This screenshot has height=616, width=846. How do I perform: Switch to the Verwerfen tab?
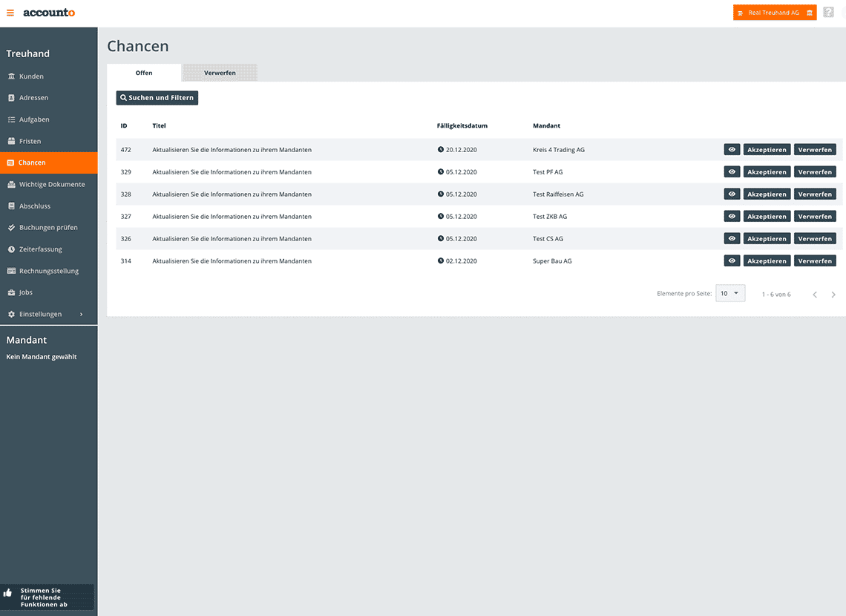(220, 73)
